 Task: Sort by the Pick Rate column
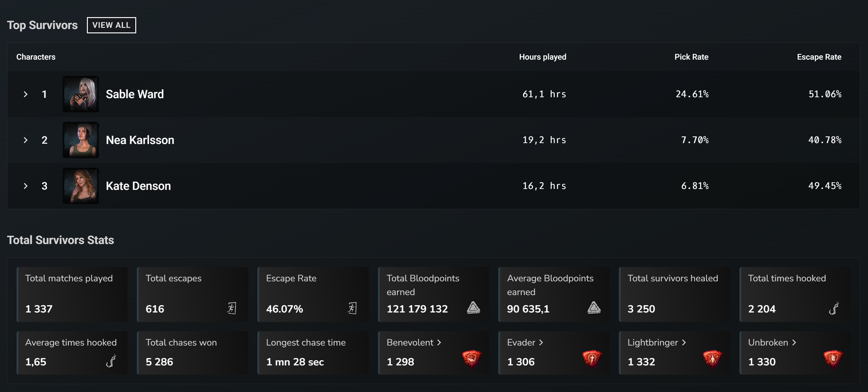click(x=691, y=57)
